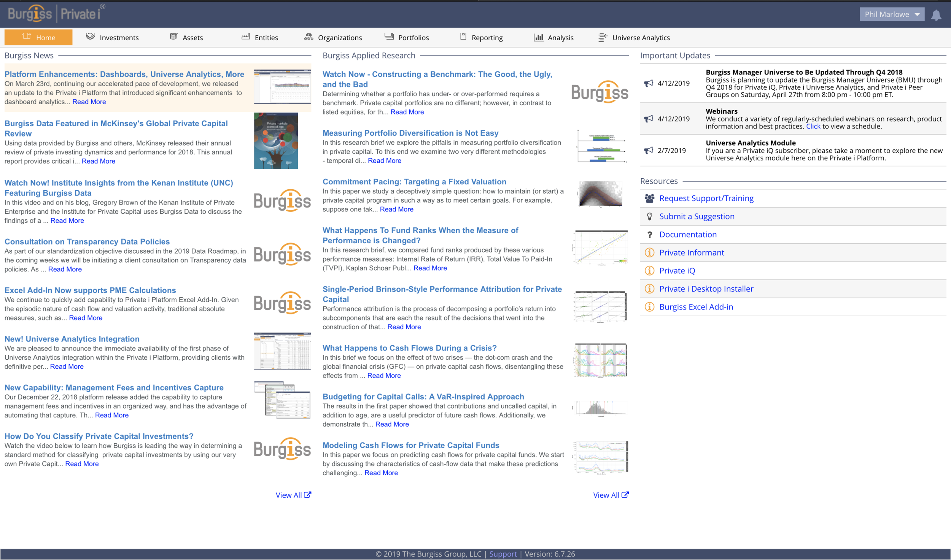Open McKinsey's Global Private Capital Review headline
The height and width of the screenshot is (560, 951).
click(x=116, y=128)
